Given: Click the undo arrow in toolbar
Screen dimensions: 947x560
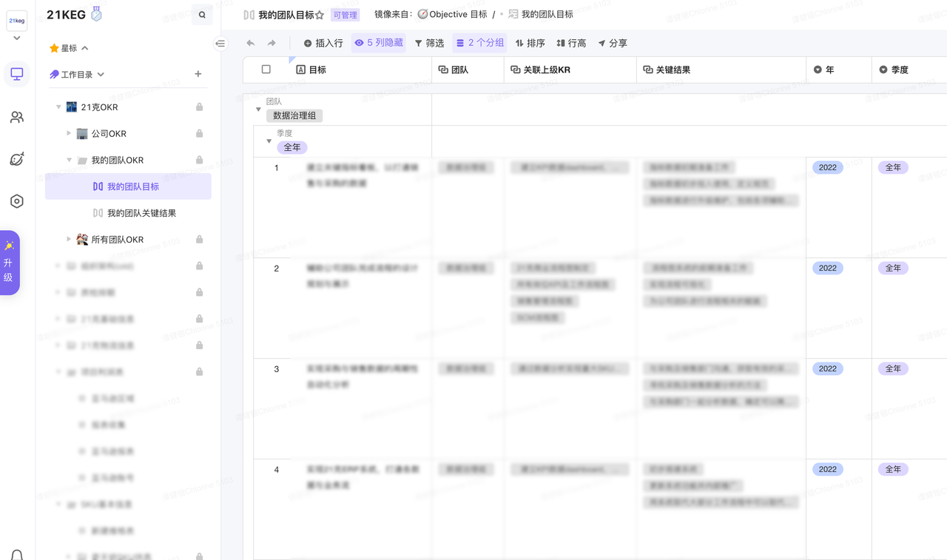Looking at the screenshot, I should click(x=251, y=44).
